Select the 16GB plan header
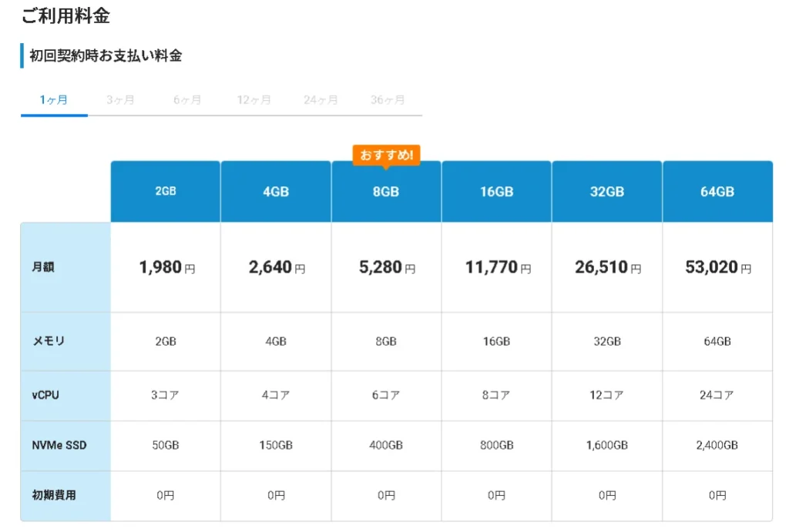 click(x=497, y=191)
